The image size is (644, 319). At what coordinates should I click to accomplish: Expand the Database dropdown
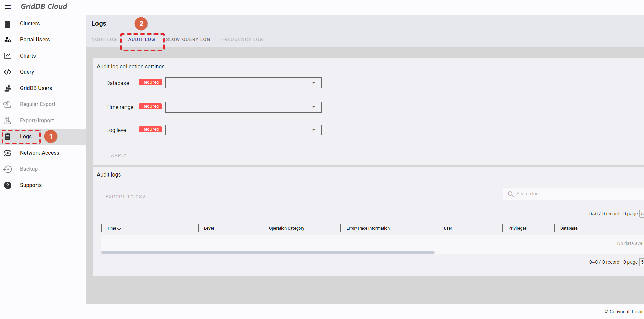coord(243,83)
